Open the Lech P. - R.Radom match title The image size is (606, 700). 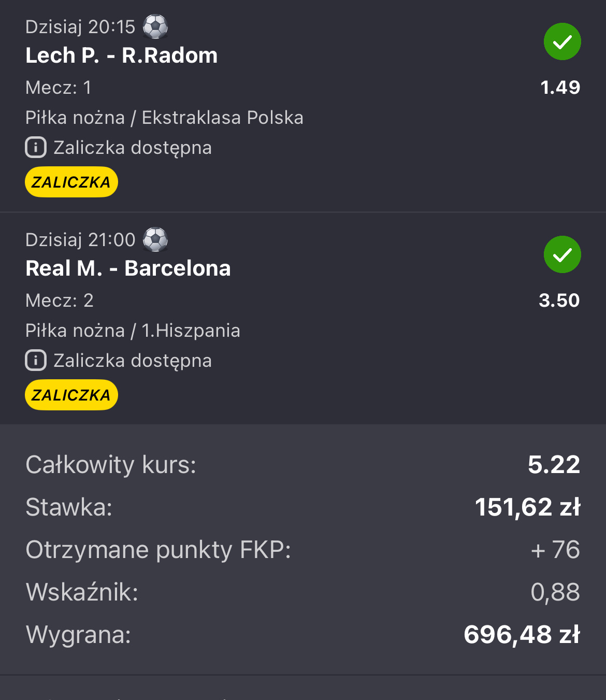[122, 55]
